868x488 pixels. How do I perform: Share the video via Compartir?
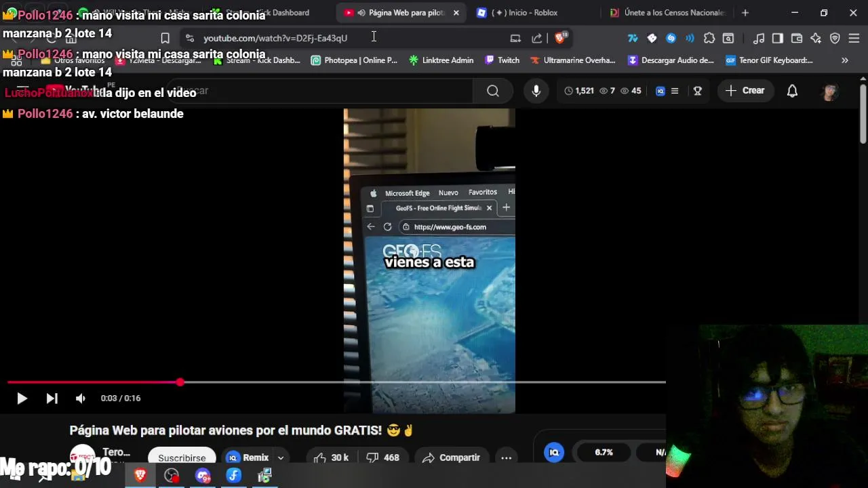point(451,457)
